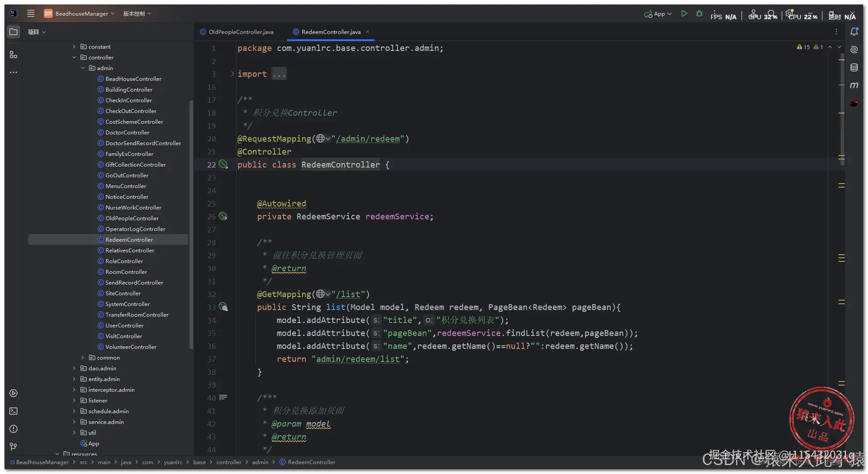This screenshot has width=868, height=474.
Task: Click the Run application play button
Action: [684, 14]
